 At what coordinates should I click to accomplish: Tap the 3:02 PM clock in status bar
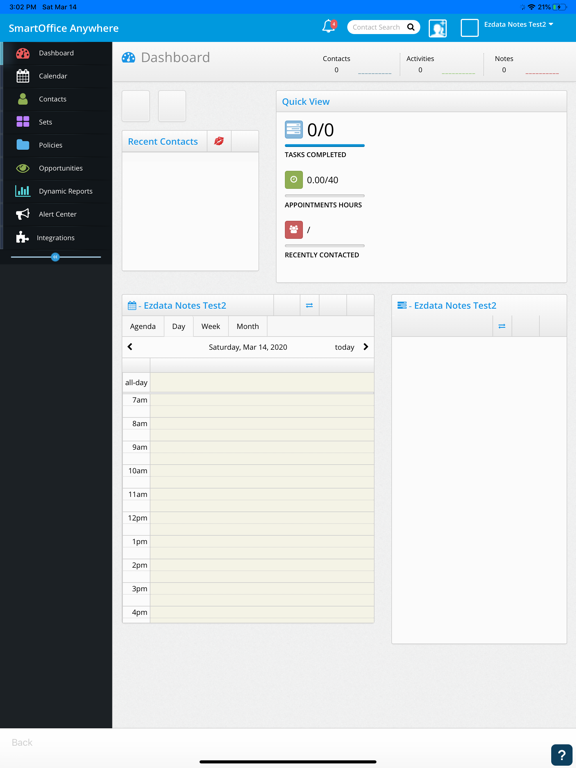click(23, 7)
